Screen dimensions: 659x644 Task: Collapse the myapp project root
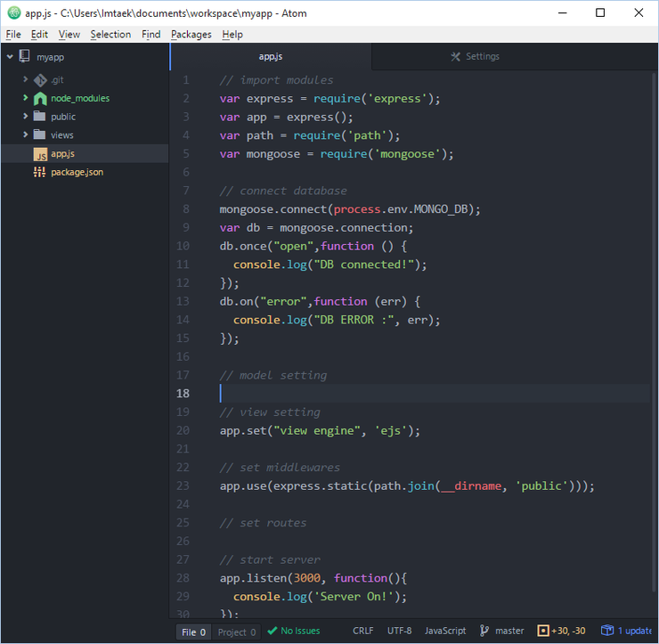tap(10, 56)
